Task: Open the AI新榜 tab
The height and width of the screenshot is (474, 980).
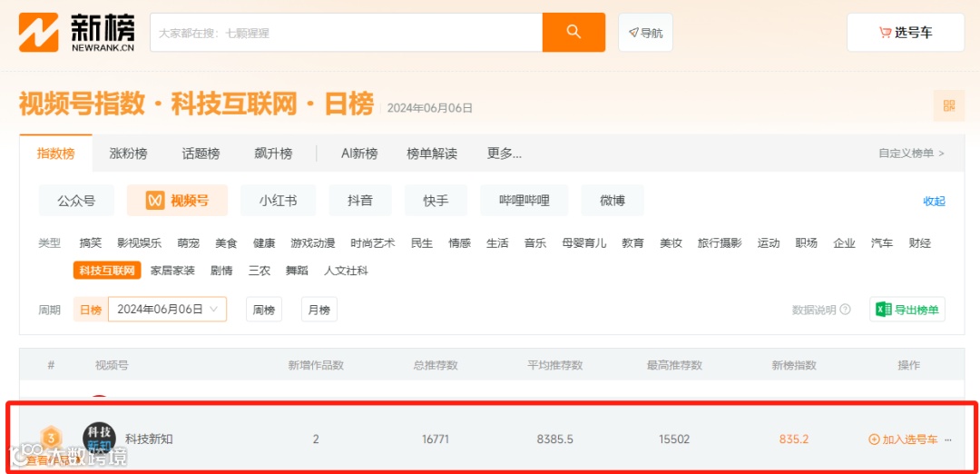Action: click(359, 153)
